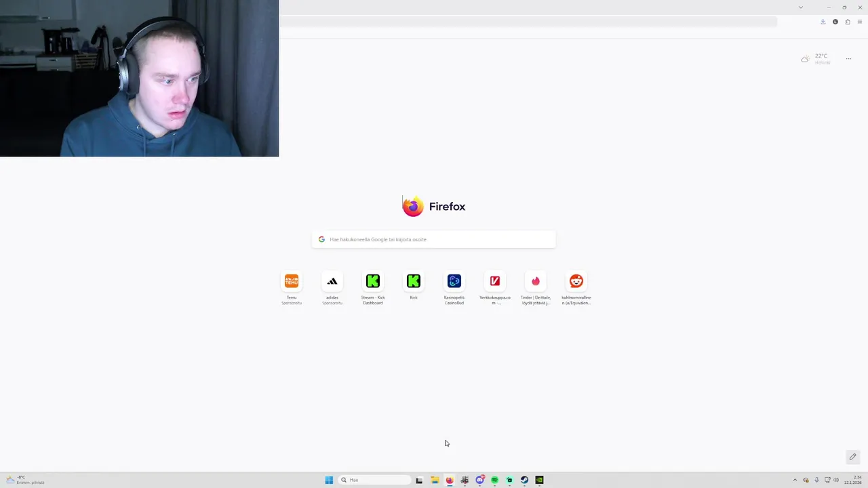Focus the Google search box on new tab

coord(434,239)
